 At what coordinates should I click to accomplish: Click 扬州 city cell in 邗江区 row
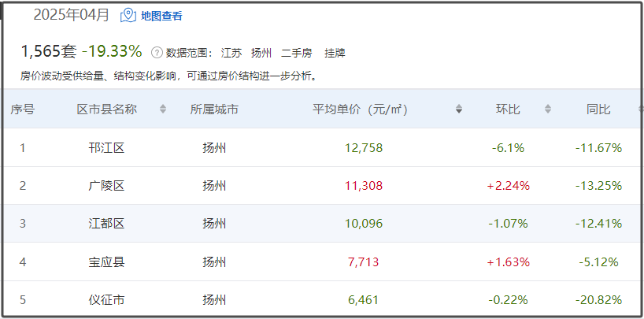click(x=214, y=147)
